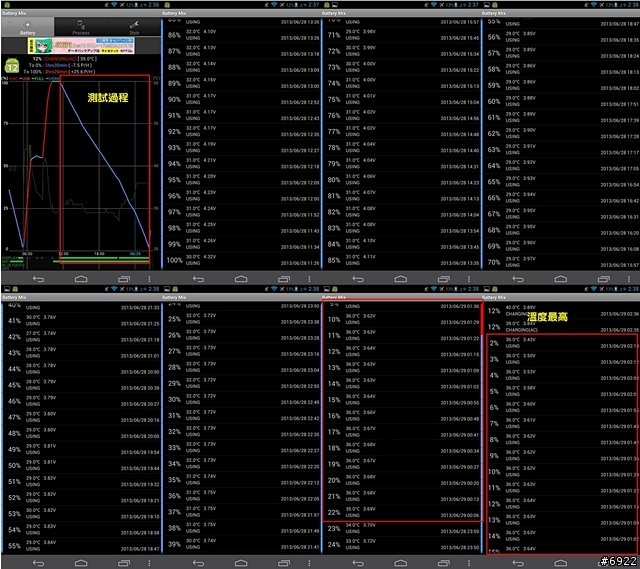The width and height of the screenshot is (640, 569).
Task: Select the 30% log row
Action: coord(242,399)
